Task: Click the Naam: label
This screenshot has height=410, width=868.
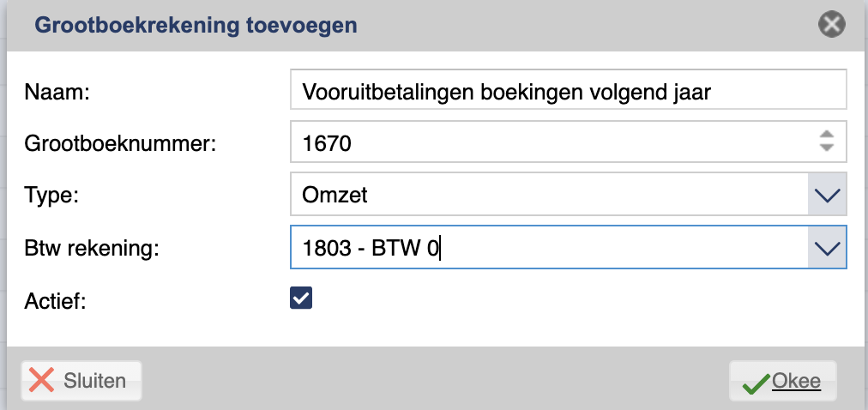Action: click(57, 92)
